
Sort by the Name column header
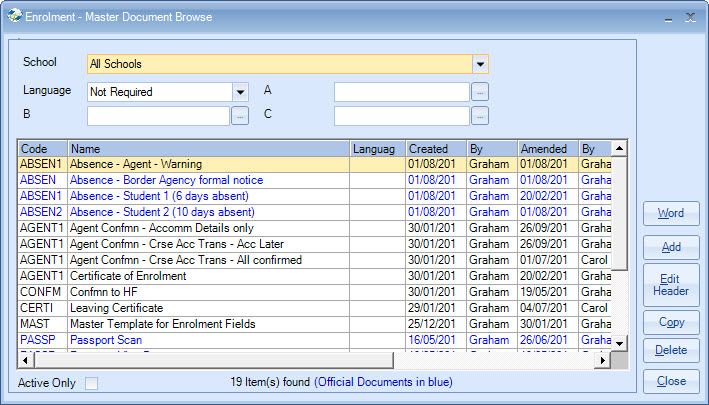pos(208,149)
